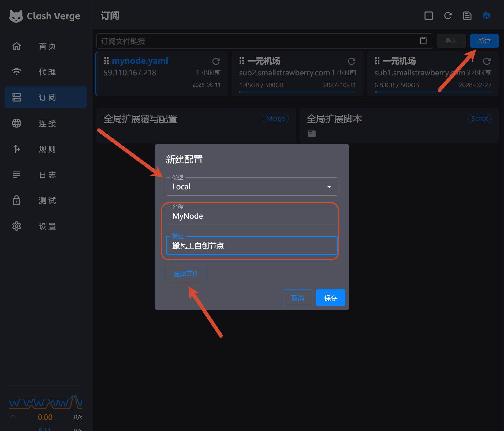Click the 2027-10-31 expiry date
Image resolution: width=504 pixels, height=431 pixels.
(340, 85)
